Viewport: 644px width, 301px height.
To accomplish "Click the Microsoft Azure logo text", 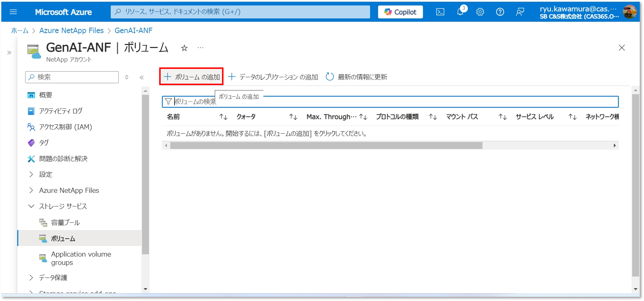I will coord(63,12).
